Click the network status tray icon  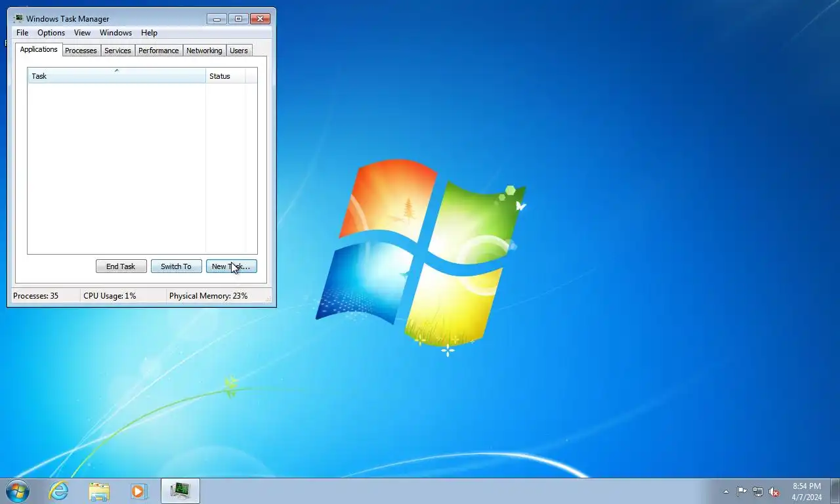pos(758,492)
